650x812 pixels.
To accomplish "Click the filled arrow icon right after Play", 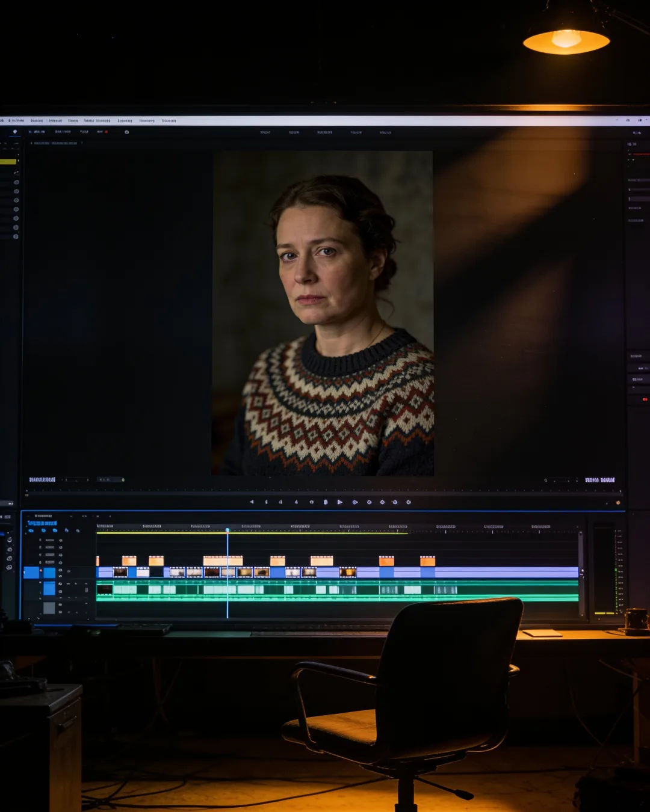I will pos(355,502).
